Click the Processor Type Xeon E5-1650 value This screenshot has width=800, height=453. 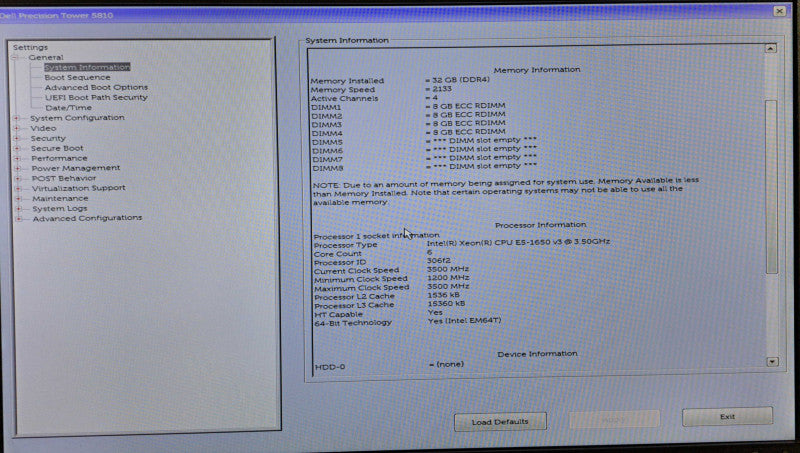(x=518, y=242)
